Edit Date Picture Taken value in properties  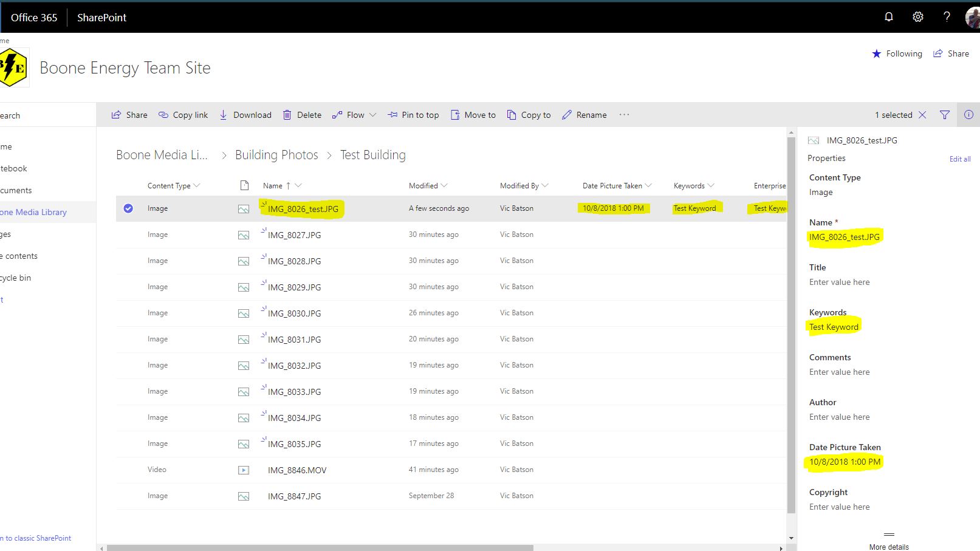pos(845,462)
